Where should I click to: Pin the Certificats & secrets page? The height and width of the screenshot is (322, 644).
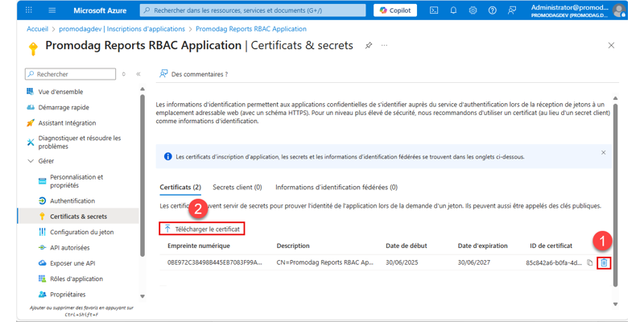coord(369,46)
